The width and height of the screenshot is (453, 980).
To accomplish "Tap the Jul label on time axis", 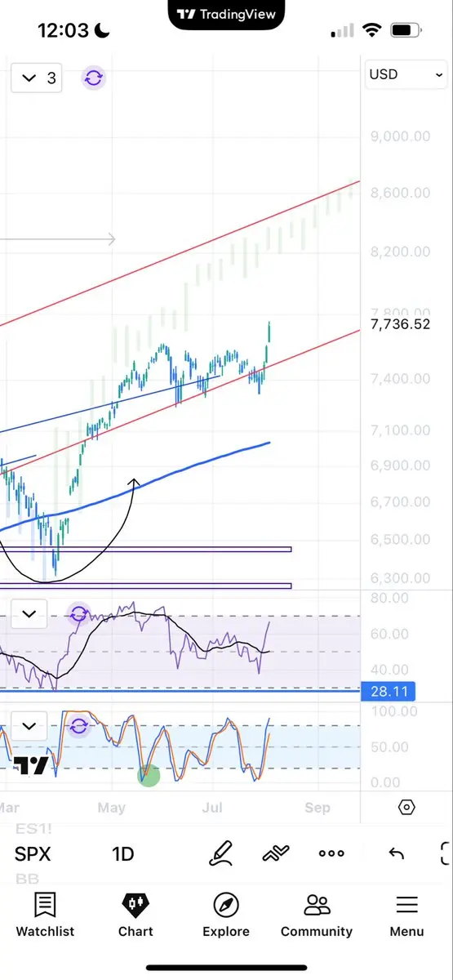I will point(212,808).
